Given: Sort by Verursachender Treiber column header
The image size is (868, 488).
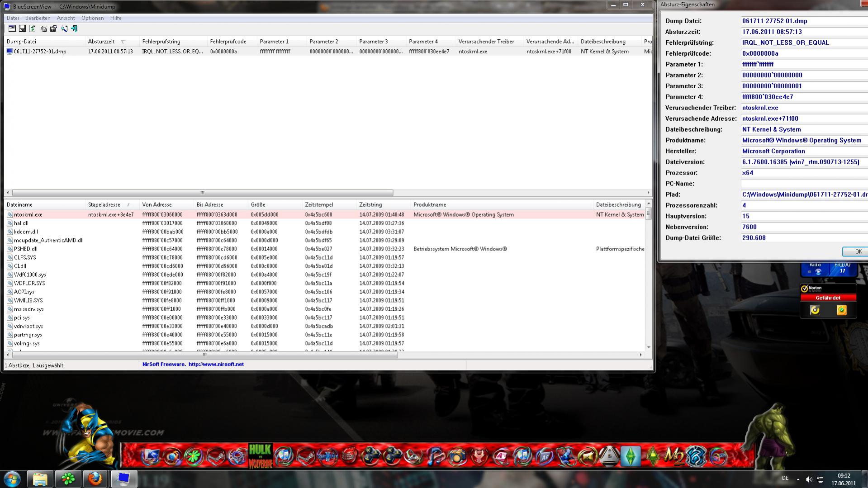Looking at the screenshot, I should coord(489,42).
